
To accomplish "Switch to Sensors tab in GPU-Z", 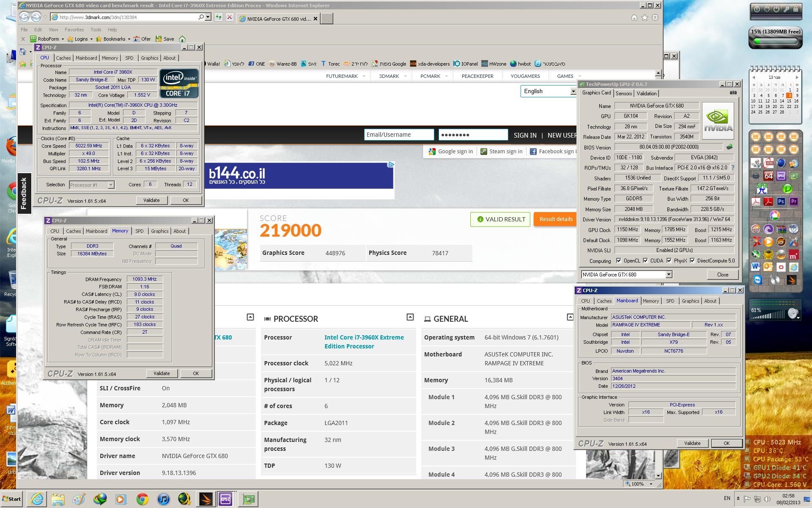I will (x=624, y=93).
